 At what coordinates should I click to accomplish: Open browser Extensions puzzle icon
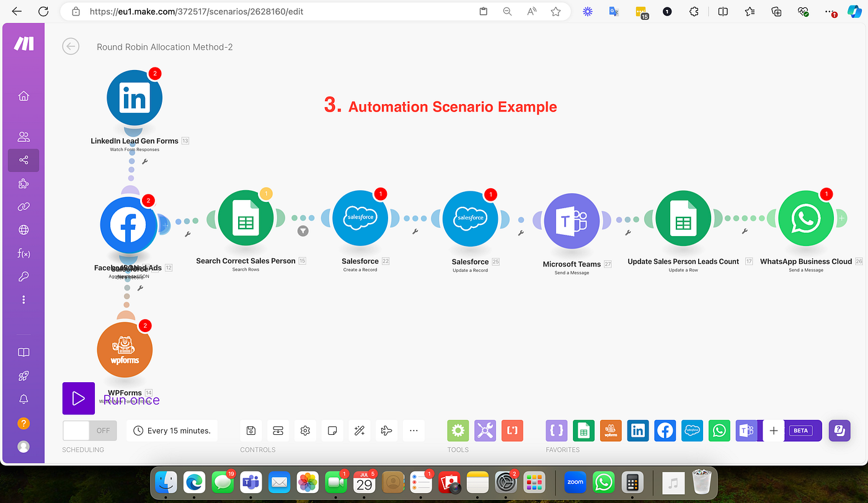694,11
